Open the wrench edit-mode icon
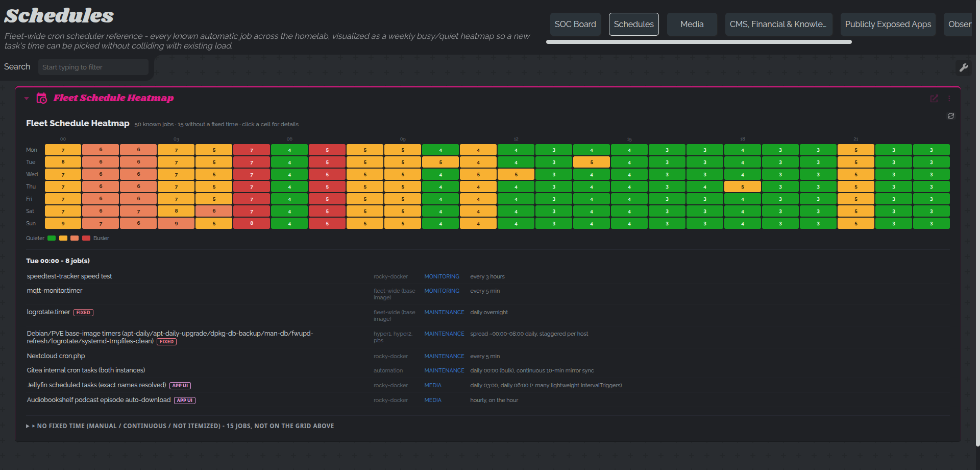The width and height of the screenshot is (980, 470). tap(963, 67)
